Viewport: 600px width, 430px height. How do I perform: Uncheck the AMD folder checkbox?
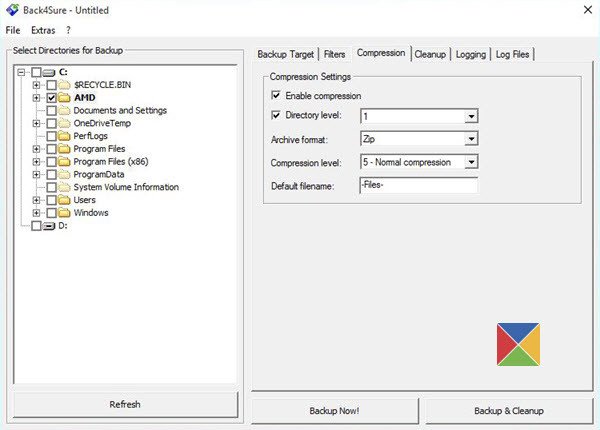[x=52, y=98]
